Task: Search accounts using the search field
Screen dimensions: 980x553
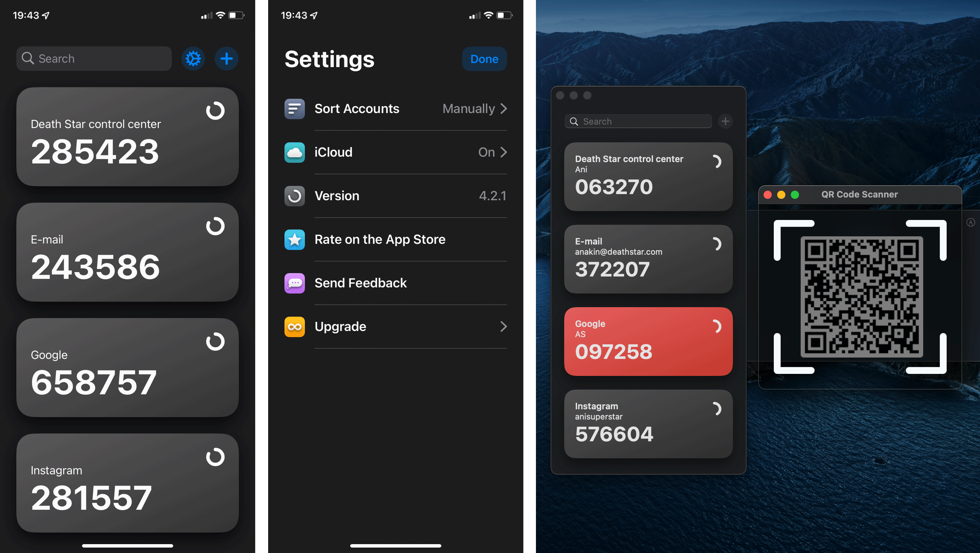Action: [x=94, y=59]
